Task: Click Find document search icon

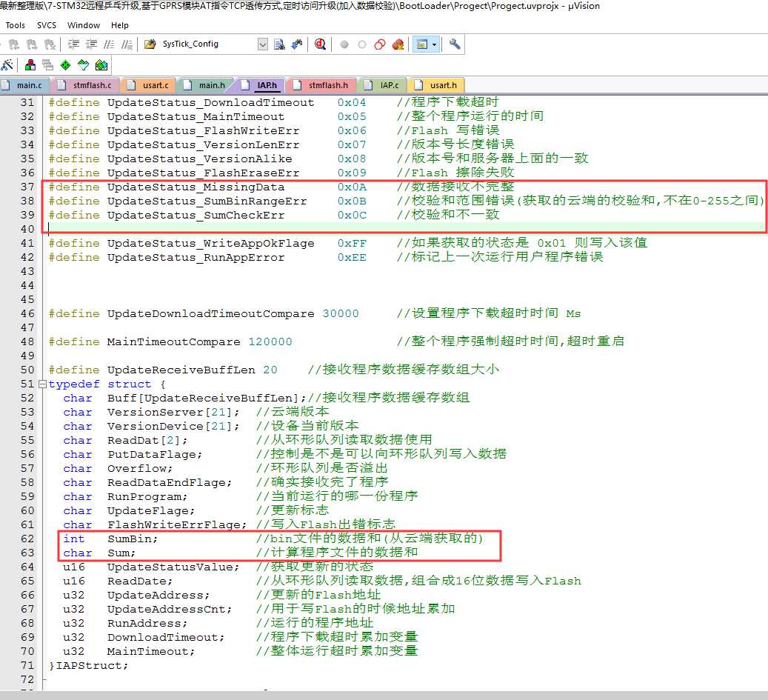Action: point(279,44)
